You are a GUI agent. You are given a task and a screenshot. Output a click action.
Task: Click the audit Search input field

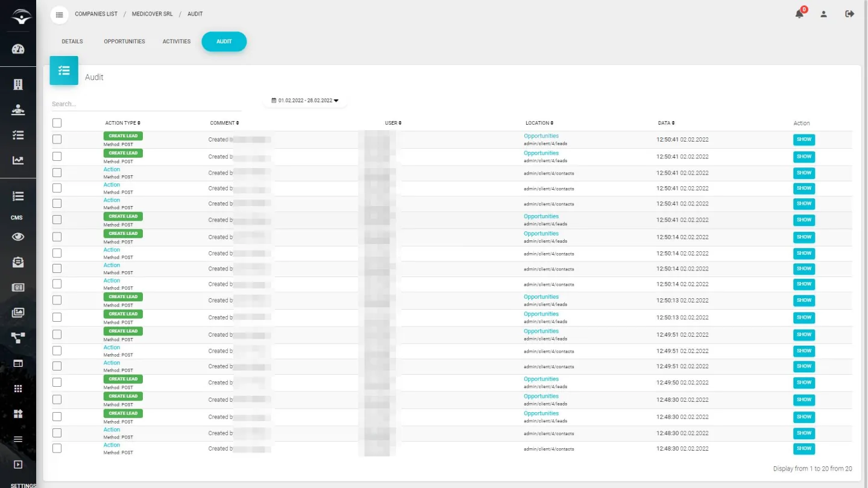pos(146,104)
